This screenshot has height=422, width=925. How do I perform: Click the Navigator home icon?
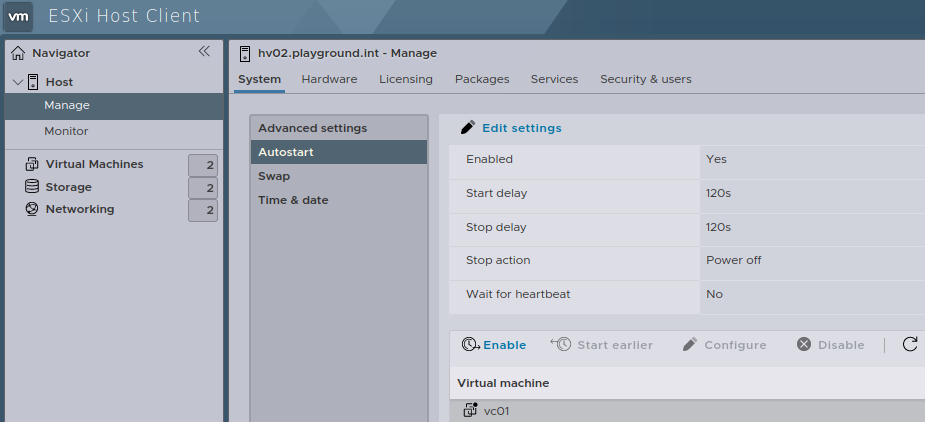[x=18, y=53]
